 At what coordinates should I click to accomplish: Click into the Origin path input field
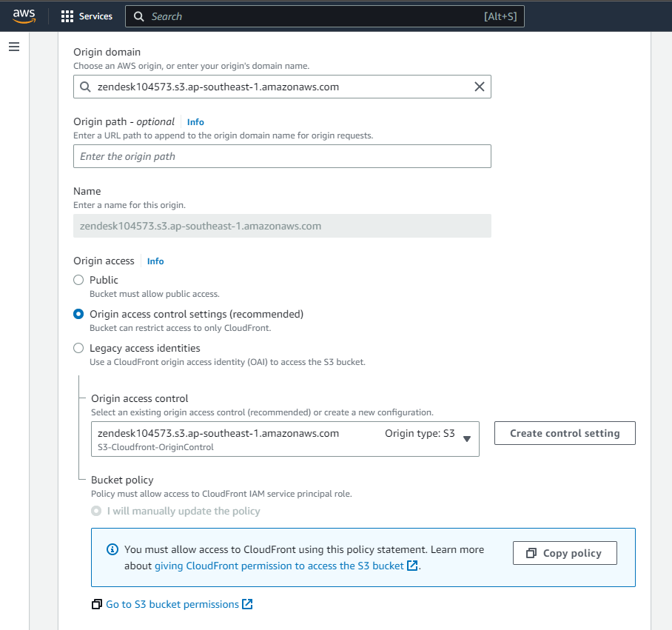pyautogui.click(x=281, y=156)
